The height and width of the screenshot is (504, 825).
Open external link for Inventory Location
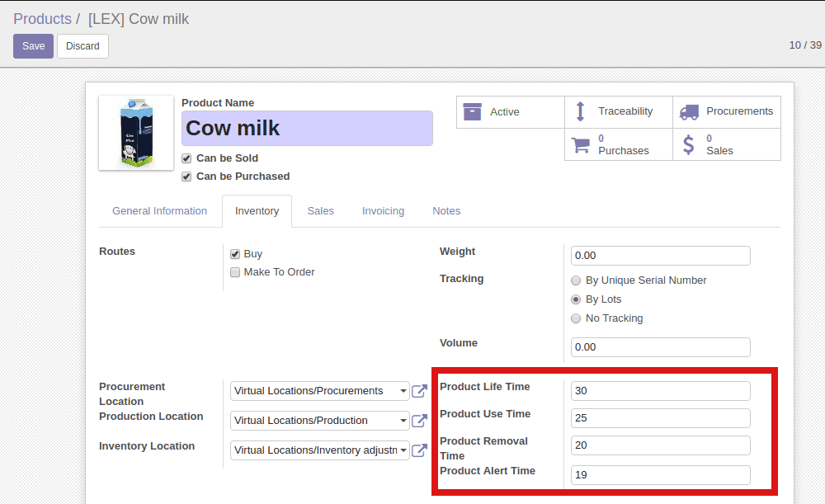pos(419,450)
